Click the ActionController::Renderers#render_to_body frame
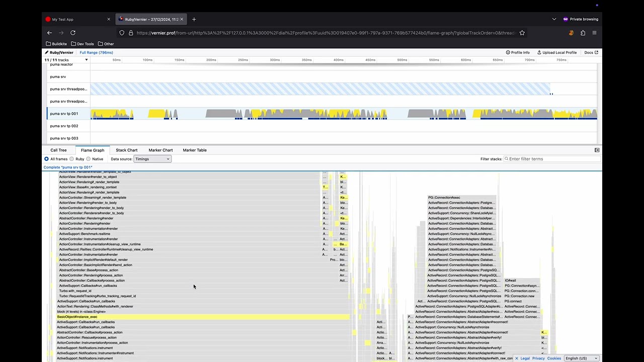The width and height of the screenshot is (644, 362). (x=190, y=213)
